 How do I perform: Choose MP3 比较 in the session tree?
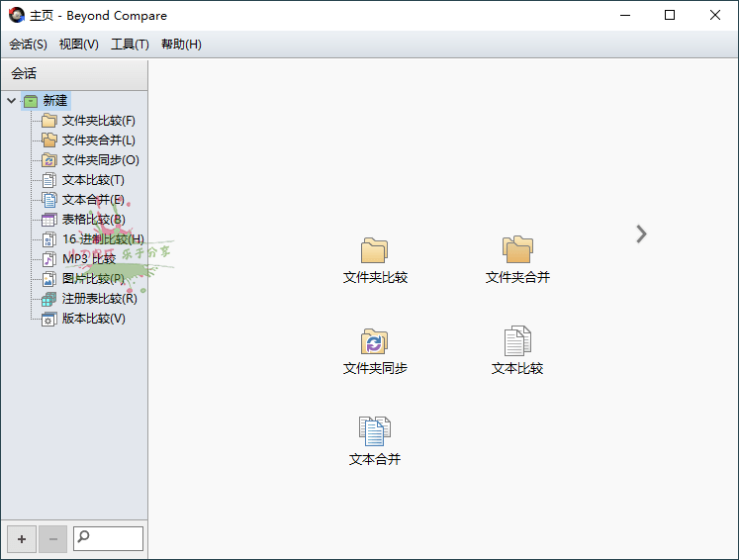(88, 259)
